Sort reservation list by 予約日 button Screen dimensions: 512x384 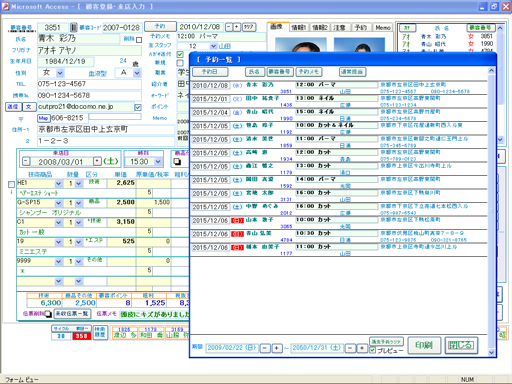[x=210, y=72]
